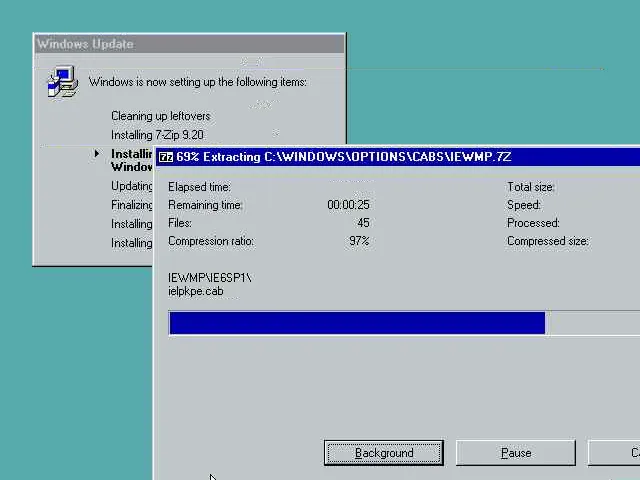Click the 'Compression ratio:' label
Image resolution: width=640 pixels, height=480 pixels.
click(x=211, y=241)
